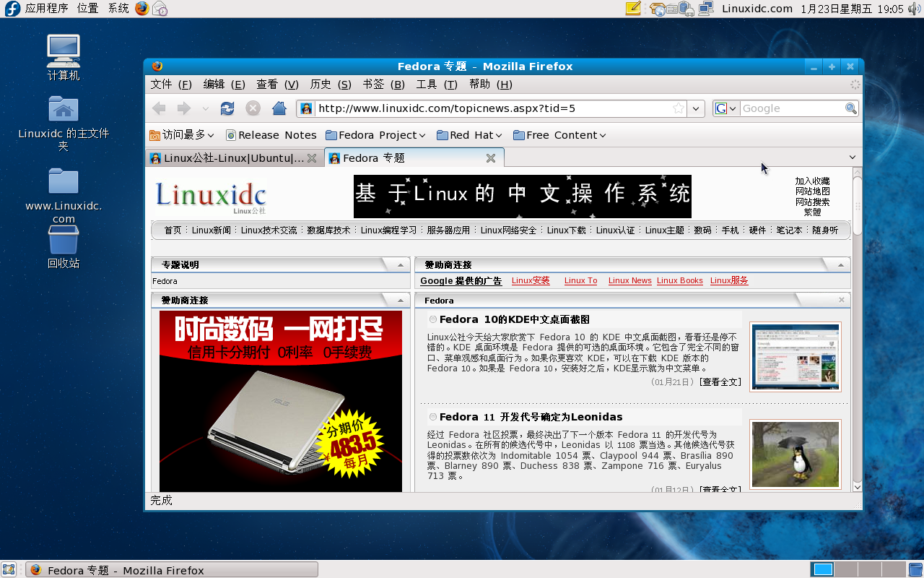Screen dimensions: 924x578
Task: Click the down arrow on the vertical scrollbar
Action: point(857,487)
